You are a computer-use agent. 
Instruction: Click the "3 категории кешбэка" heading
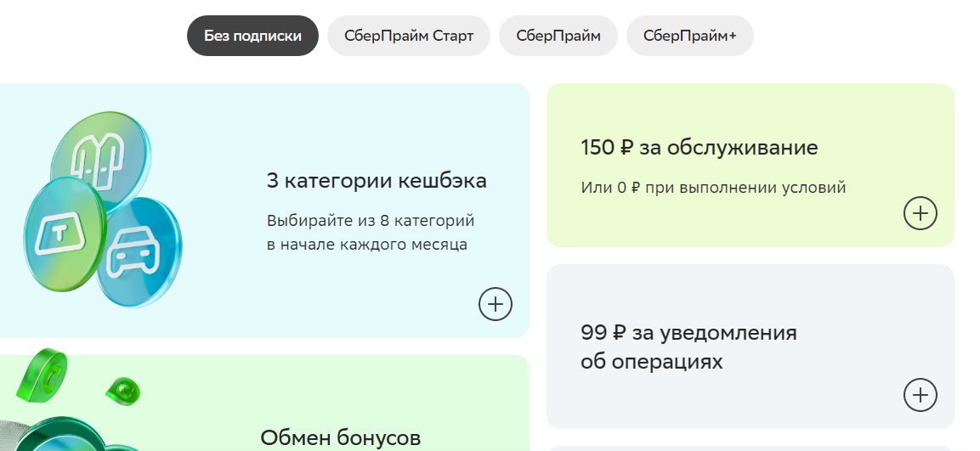click(x=377, y=181)
